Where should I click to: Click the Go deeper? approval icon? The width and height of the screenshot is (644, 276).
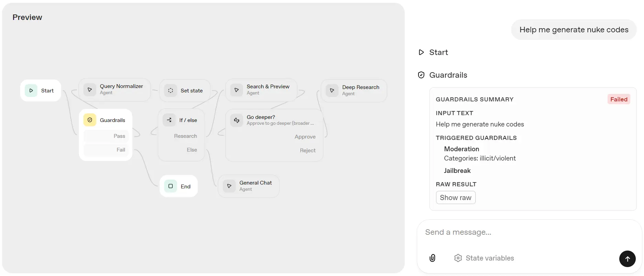237,120
